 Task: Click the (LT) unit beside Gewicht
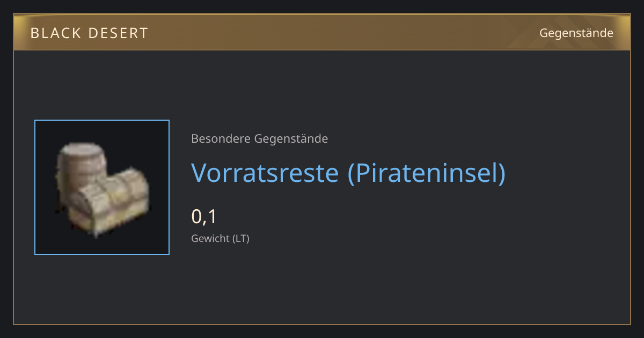(x=241, y=239)
